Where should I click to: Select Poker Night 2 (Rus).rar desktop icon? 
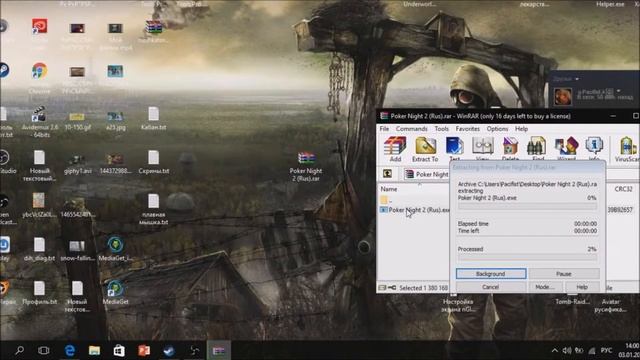[306, 167]
